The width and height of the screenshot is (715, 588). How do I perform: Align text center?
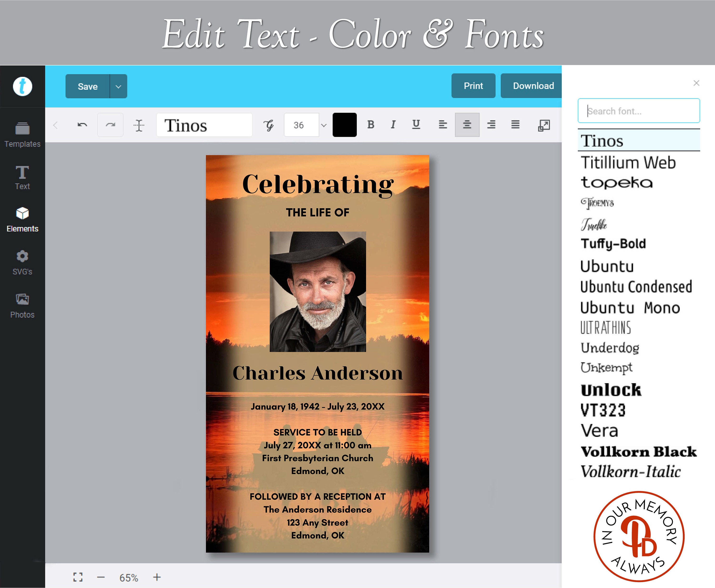(x=467, y=125)
